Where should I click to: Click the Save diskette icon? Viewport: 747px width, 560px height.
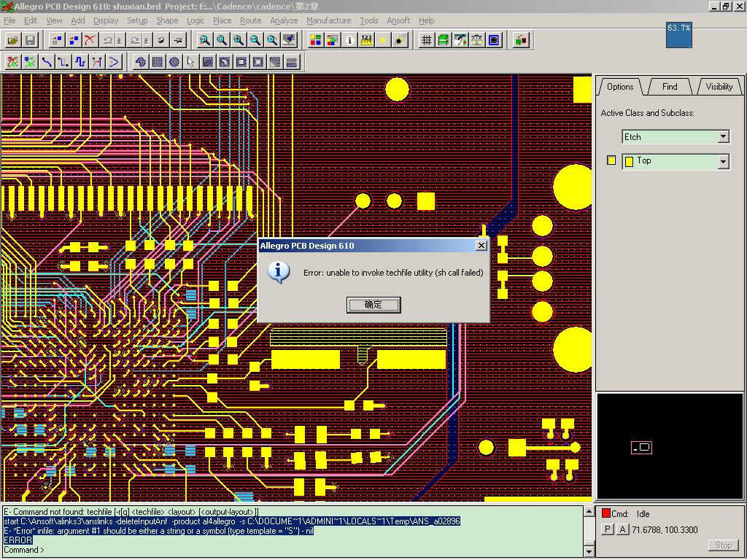[30, 40]
